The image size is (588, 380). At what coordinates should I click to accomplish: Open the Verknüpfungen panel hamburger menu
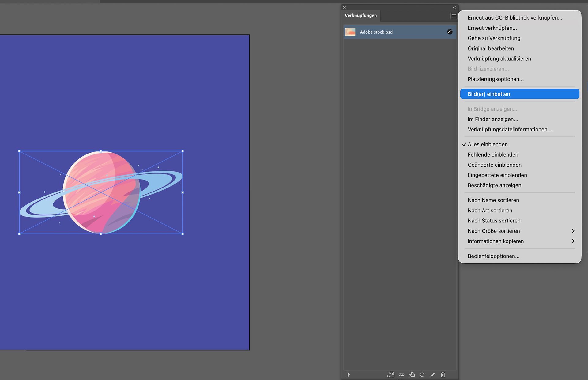(454, 16)
